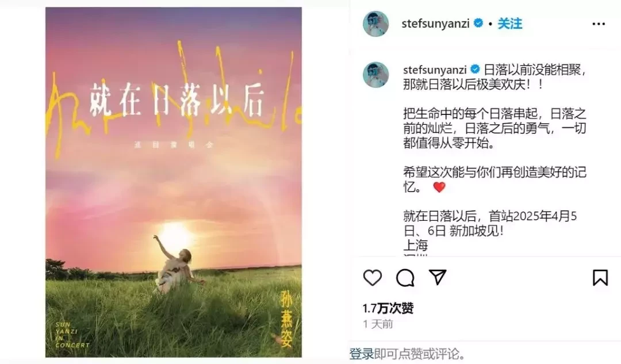The image size is (621, 364).
Task: Click the header profile avatar of stefsunyanzi
Action: click(375, 24)
